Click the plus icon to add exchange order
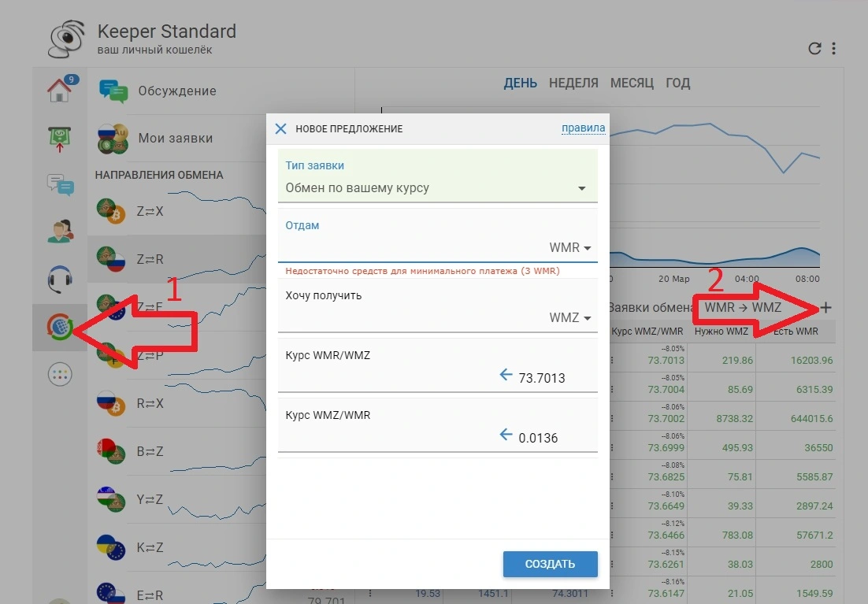This screenshot has height=604, width=868. [x=825, y=308]
